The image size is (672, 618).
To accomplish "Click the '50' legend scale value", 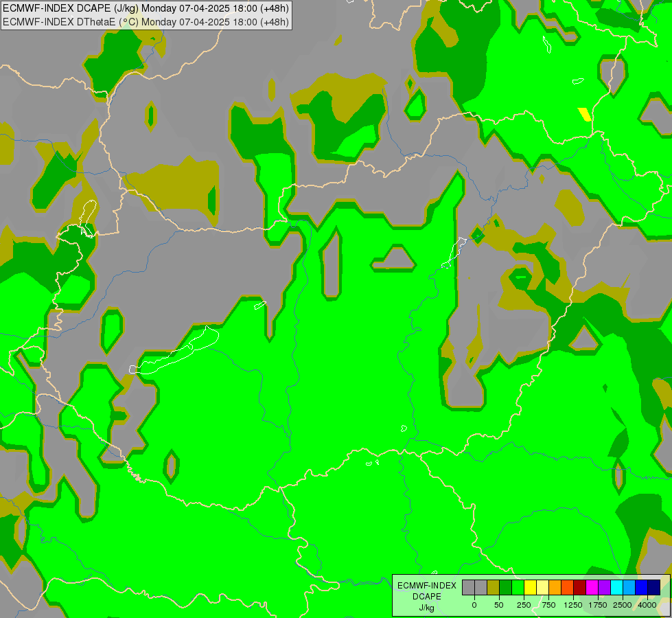I will pos(499,605).
